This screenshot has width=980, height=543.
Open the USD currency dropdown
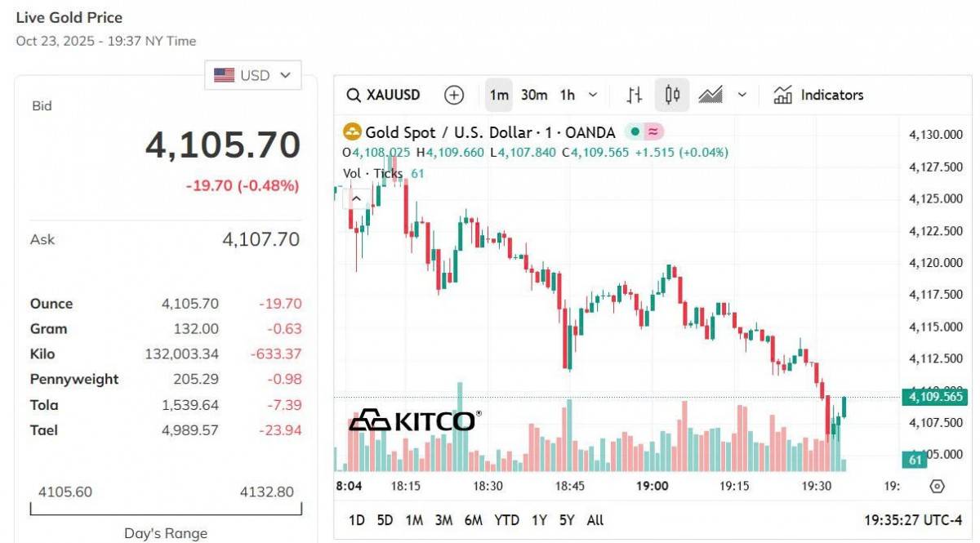pyautogui.click(x=252, y=75)
